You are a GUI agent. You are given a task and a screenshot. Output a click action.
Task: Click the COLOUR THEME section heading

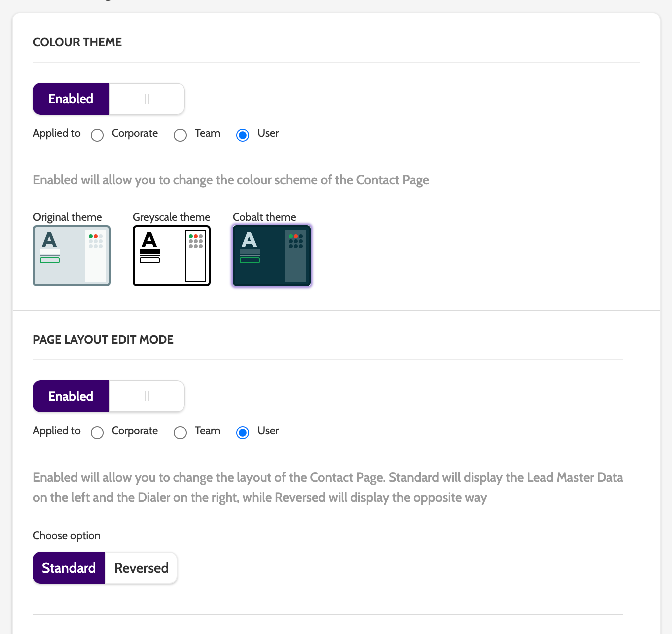tap(77, 42)
